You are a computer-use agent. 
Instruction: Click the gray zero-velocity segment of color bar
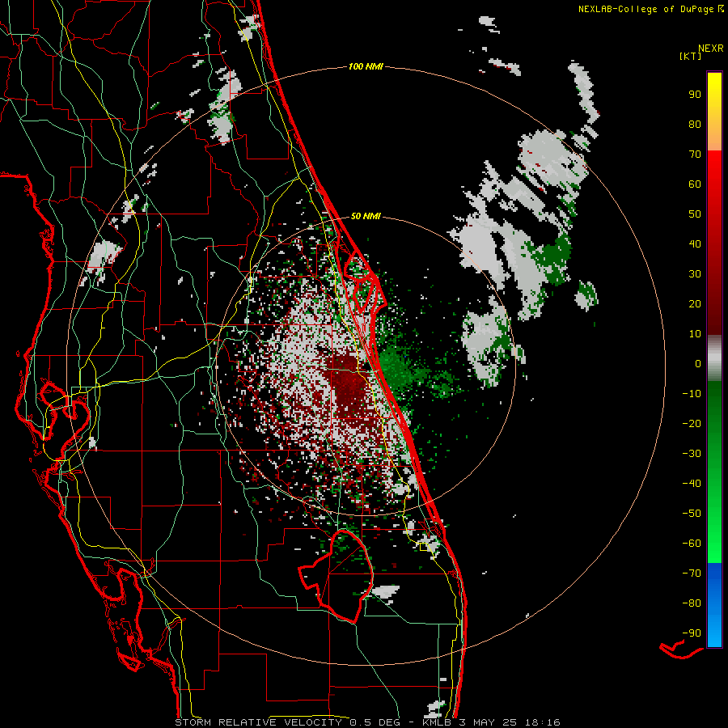714,358
